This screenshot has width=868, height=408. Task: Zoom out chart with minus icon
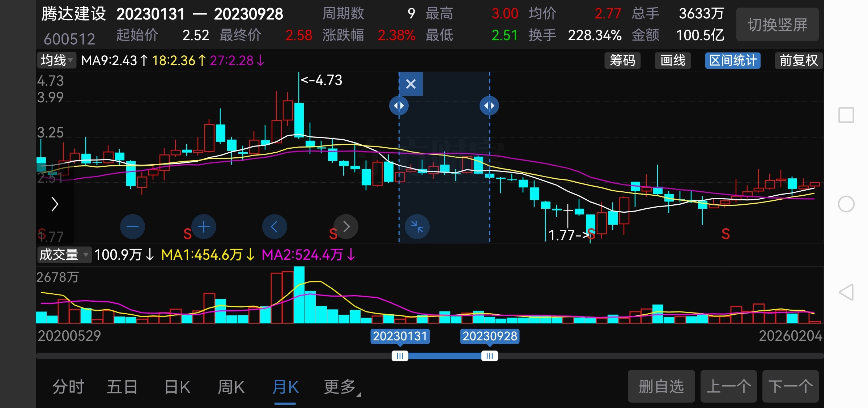pos(132,227)
